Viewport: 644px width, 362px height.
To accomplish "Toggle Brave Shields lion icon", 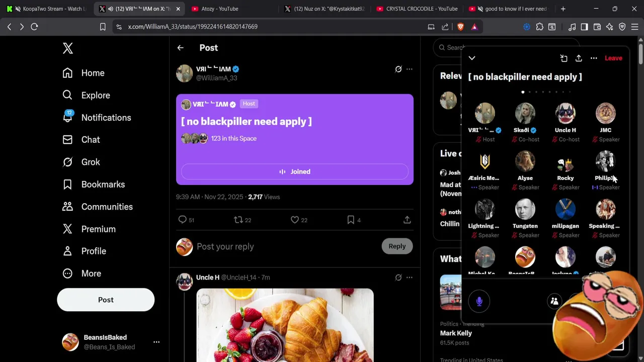I will coord(460,27).
